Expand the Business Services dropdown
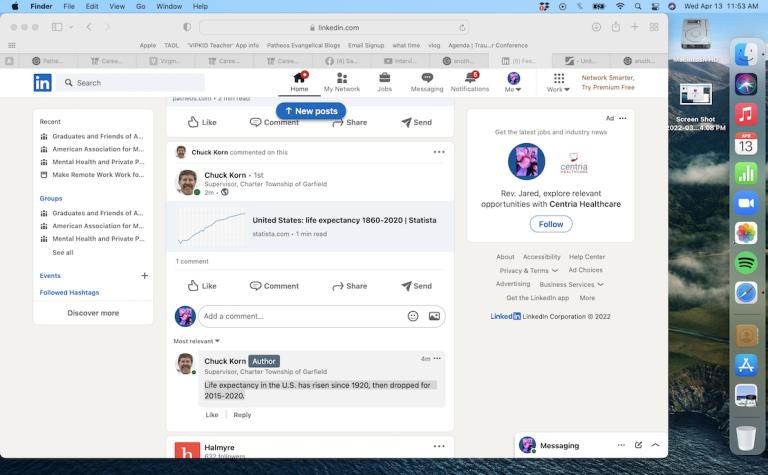This screenshot has width=768, height=475. pos(571,285)
